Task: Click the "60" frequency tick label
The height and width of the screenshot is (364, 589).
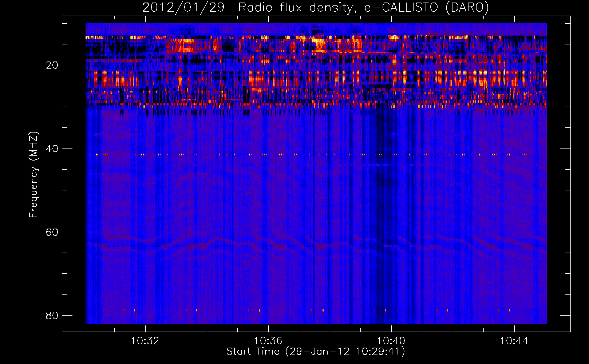Action: click(52, 232)
